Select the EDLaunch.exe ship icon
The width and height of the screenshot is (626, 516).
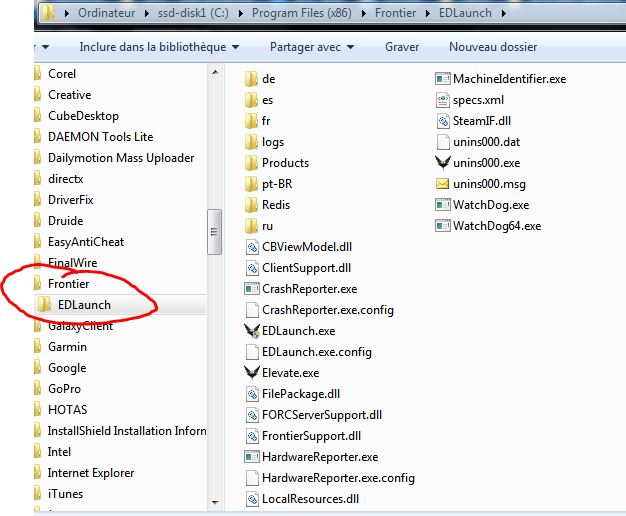252,331
